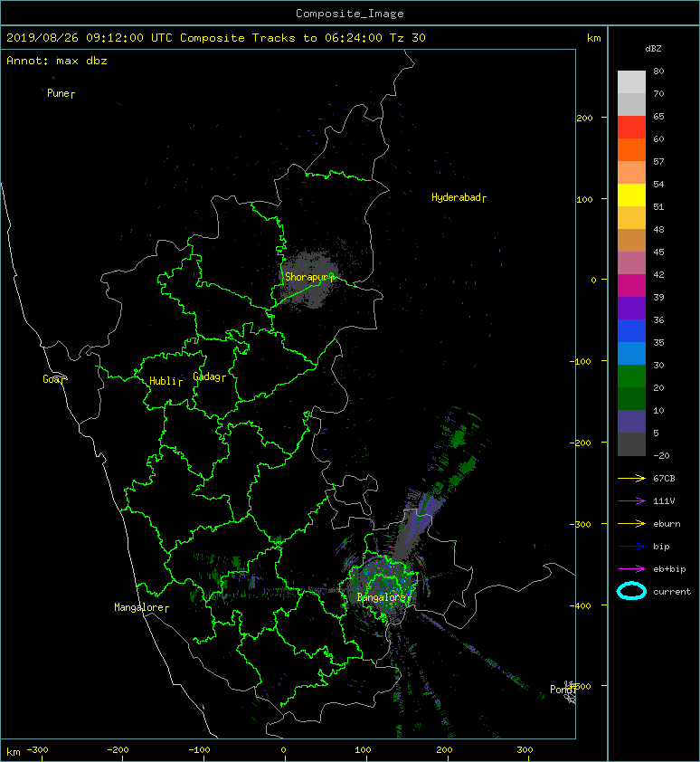Click the 67CB legend label
This screenshot has width=700, height=762.
(x=664, y=479)
